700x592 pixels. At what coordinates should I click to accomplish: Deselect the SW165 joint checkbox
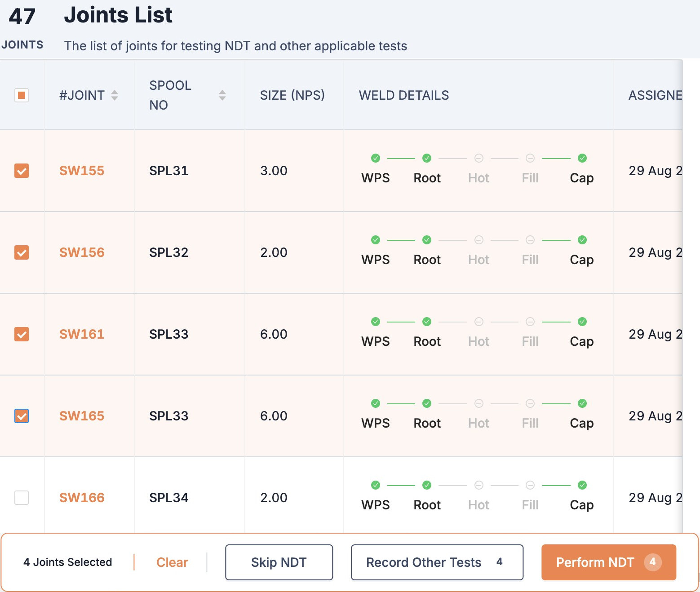(x=22, y=416)
